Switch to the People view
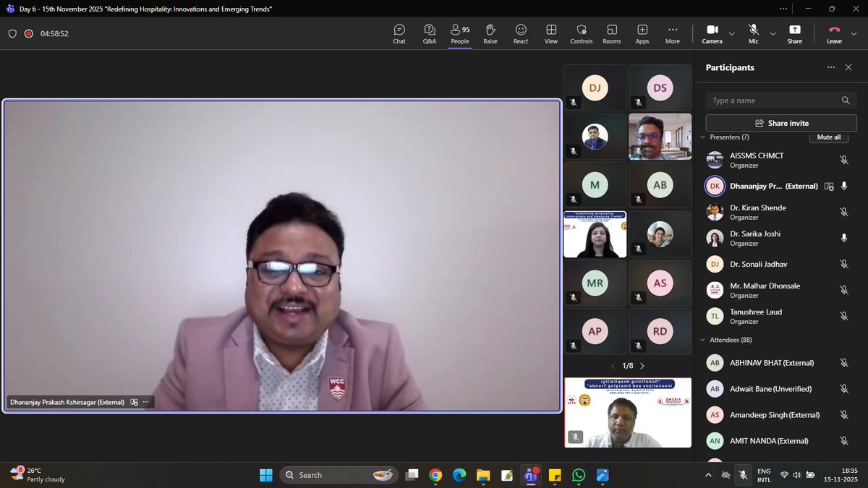868x488 pixels. [x=460, y=33]
